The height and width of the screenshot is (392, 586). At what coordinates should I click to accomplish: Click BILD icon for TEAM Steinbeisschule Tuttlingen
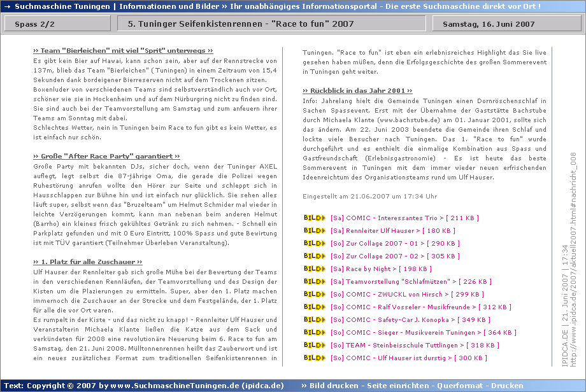click(x=314, y=345)
